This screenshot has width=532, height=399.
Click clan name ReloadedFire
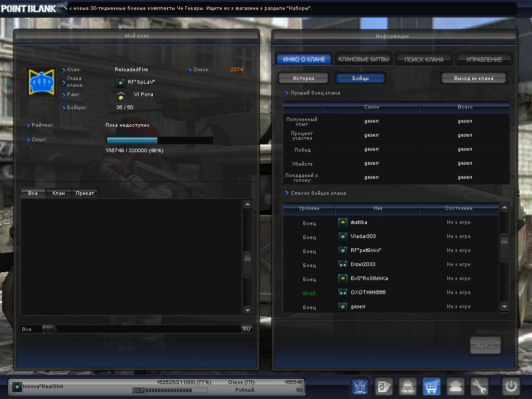tap(131, 69)
